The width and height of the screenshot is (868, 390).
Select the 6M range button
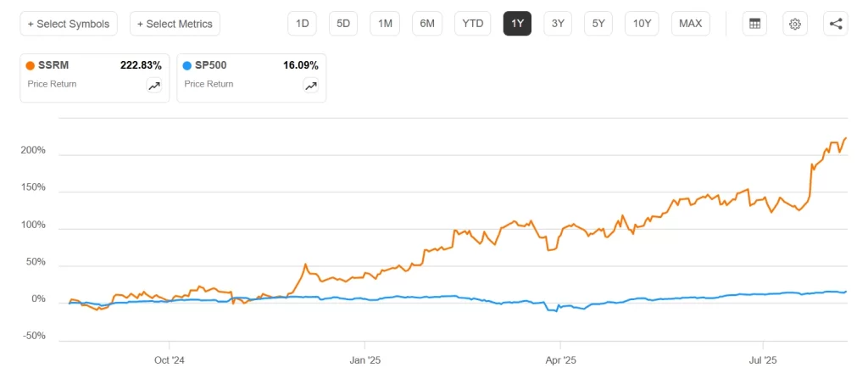coord(427,24)
